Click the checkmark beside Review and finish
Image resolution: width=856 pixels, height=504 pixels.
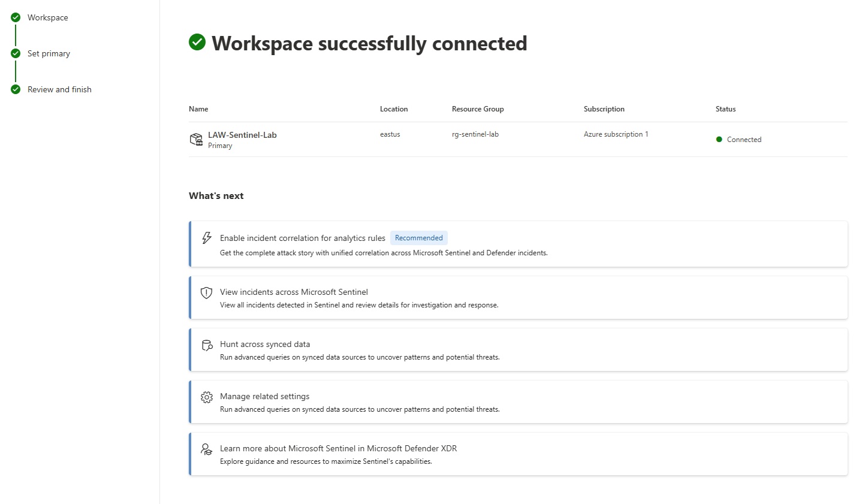[x=16, y=89]
